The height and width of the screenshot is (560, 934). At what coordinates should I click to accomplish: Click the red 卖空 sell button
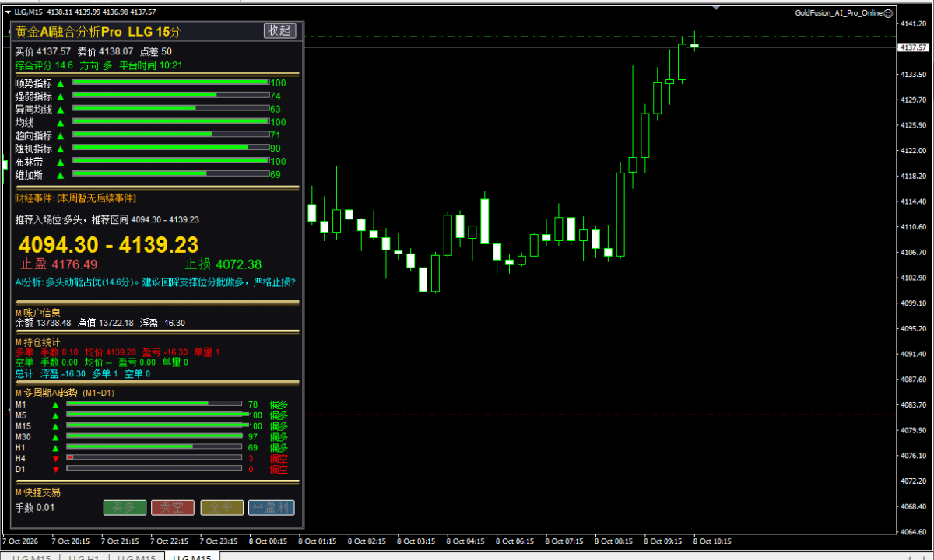click(x=172, y=507)
